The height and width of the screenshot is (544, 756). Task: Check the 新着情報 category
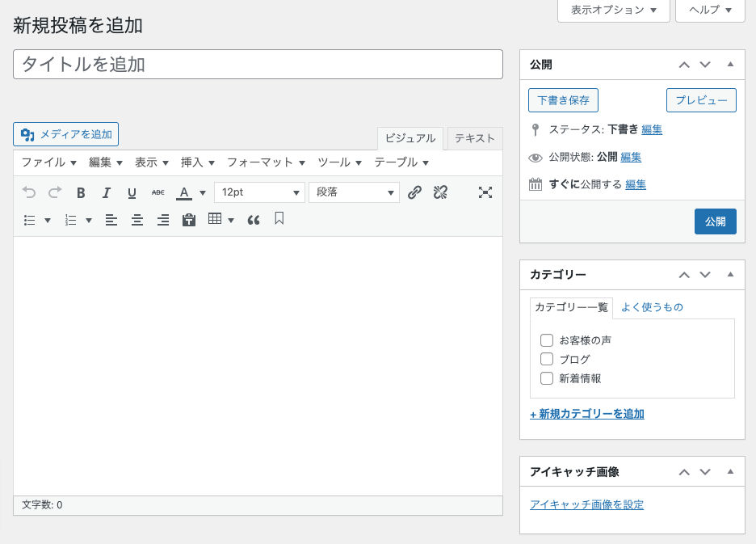point(547,378)
